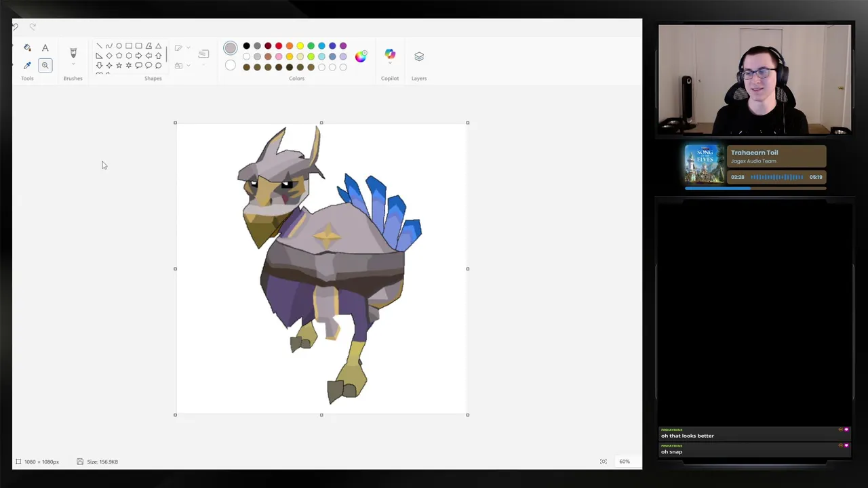Screen dimensions: 868x488
Task: Select the Down arrow shape
Action: (99, 66)
